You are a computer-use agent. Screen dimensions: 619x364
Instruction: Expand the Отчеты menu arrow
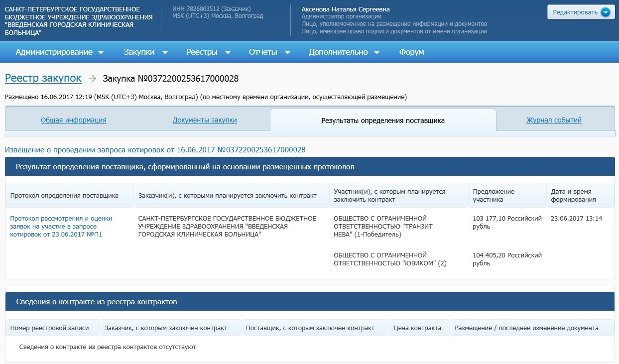tap(287, 52)
